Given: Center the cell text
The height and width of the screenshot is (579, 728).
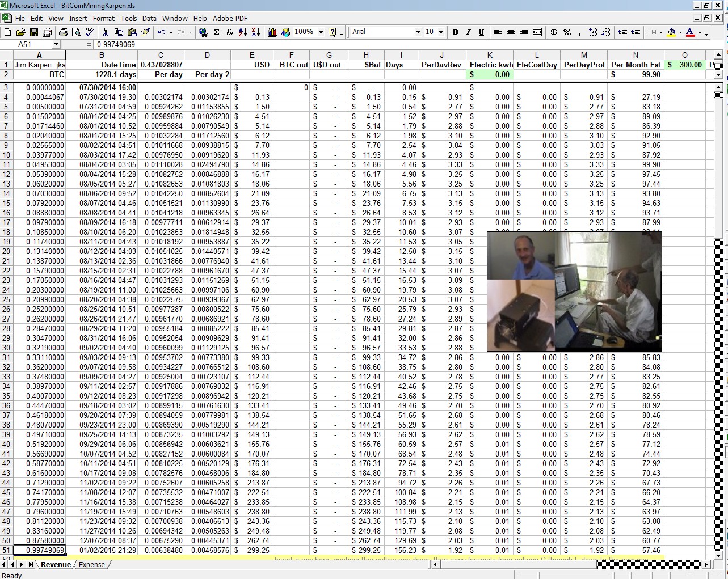Looking at the screenshot, I should (x=511, y=32).
